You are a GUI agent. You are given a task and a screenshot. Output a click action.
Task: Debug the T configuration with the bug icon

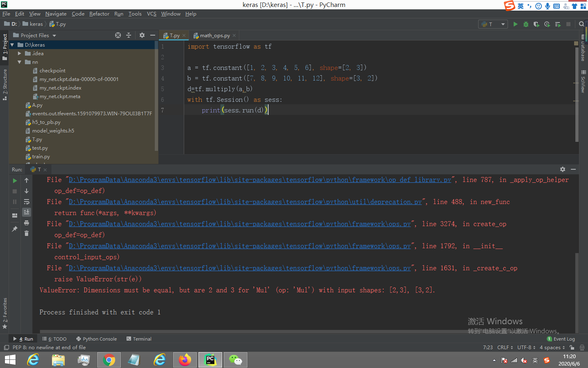(526, 24)
